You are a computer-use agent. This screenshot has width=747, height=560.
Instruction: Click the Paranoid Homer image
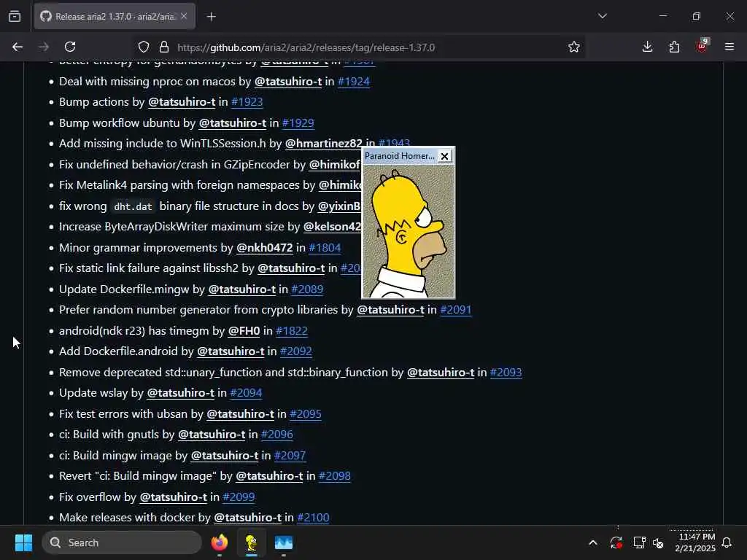[409, 231]
